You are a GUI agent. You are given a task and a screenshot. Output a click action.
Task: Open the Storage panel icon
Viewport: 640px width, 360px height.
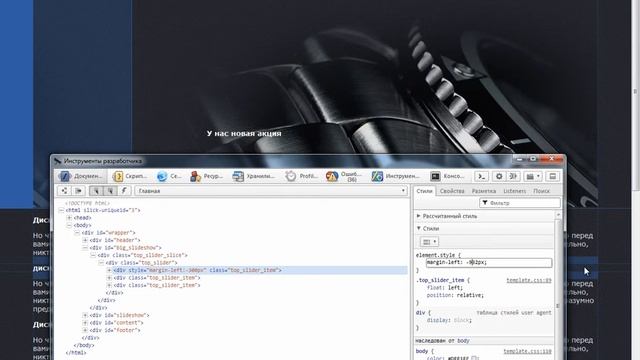pos(238,176)
